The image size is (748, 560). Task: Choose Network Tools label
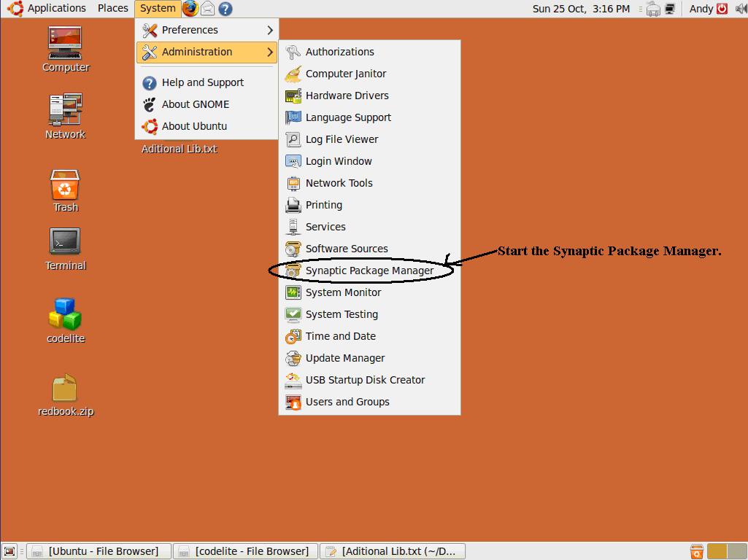pos(339,183)
